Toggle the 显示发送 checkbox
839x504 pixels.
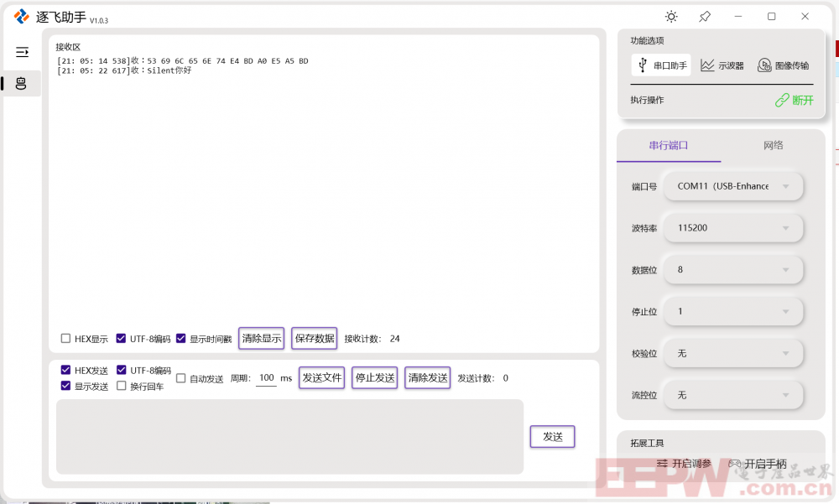pos(65,385)
